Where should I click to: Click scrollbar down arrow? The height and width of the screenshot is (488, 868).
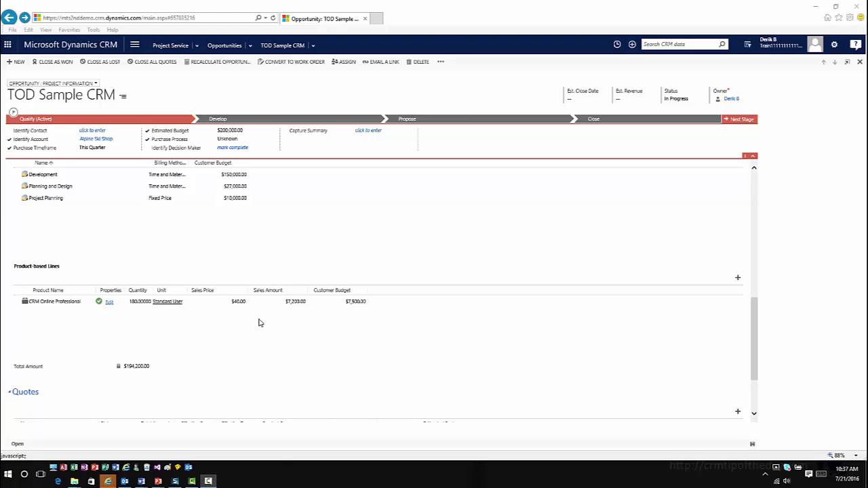753,413
